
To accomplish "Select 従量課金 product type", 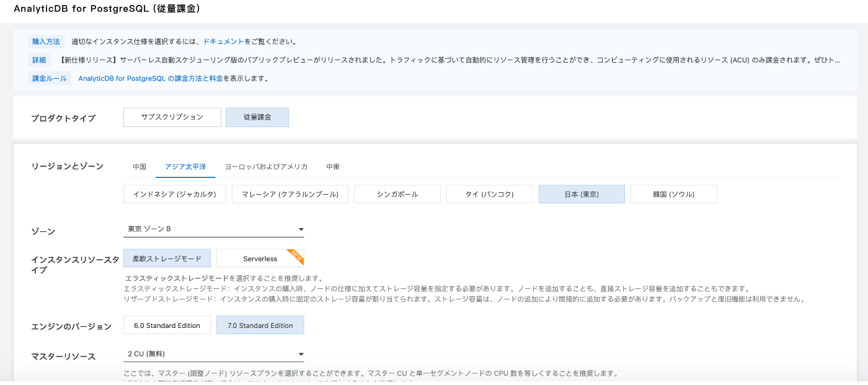I will 257,117.
